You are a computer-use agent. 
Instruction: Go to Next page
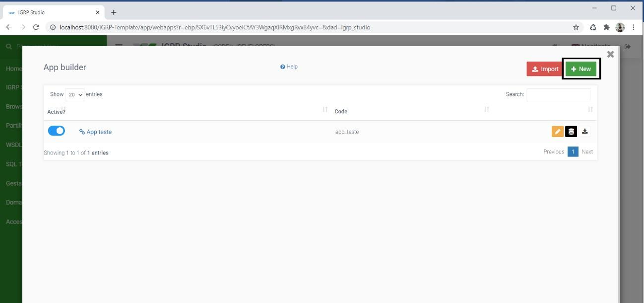587,152
